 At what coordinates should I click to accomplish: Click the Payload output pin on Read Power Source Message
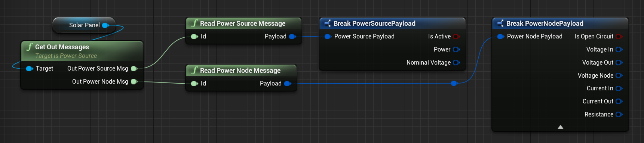coord(292,37)
